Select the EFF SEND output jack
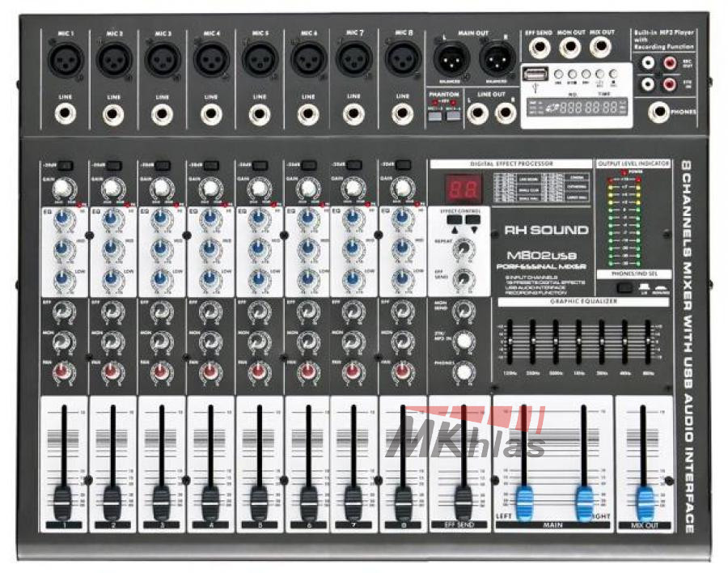The height and width of the screenshot is (573, 728). (540, 48)
